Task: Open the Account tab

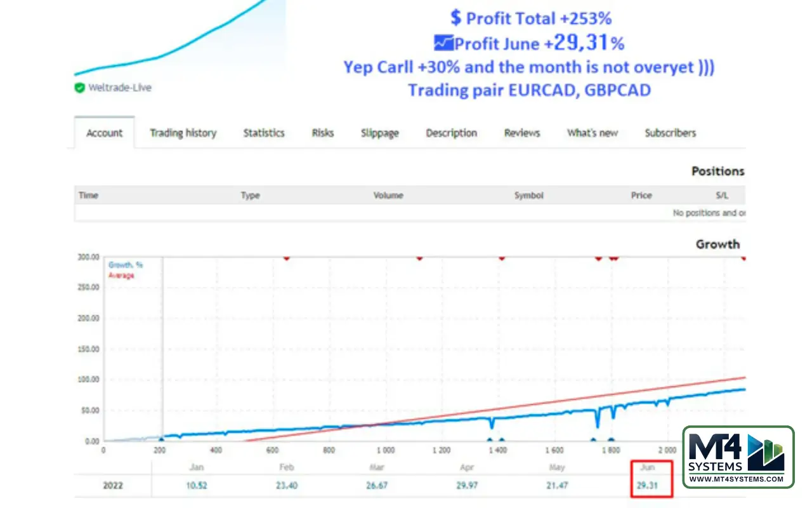Action: point(104,133)
